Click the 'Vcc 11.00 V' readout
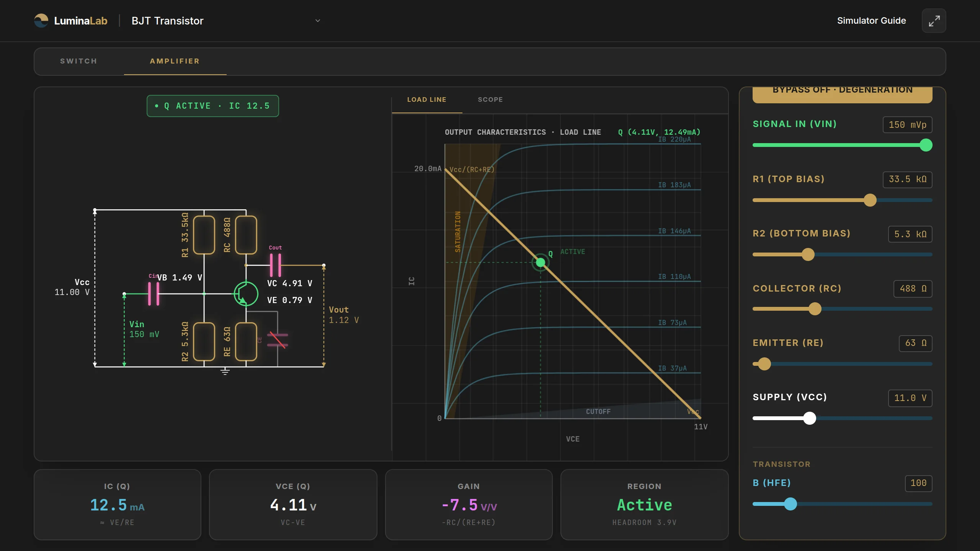Screen dimensions: 980x551 pyautogui.click(x=72, y=287)
